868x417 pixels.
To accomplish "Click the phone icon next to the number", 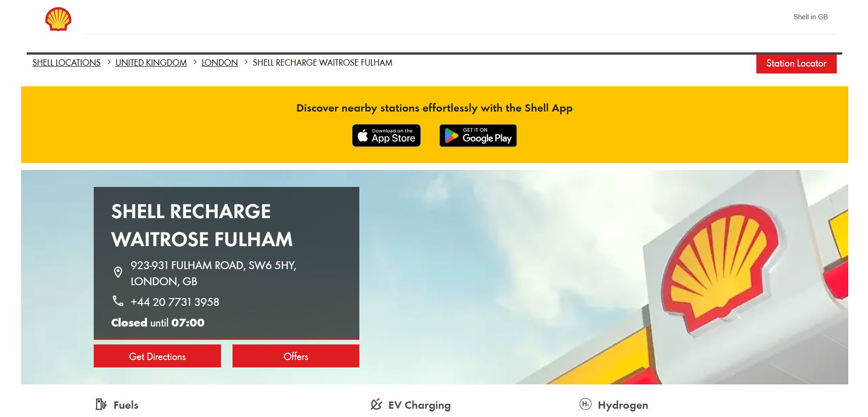I will [x=118, y=301].
